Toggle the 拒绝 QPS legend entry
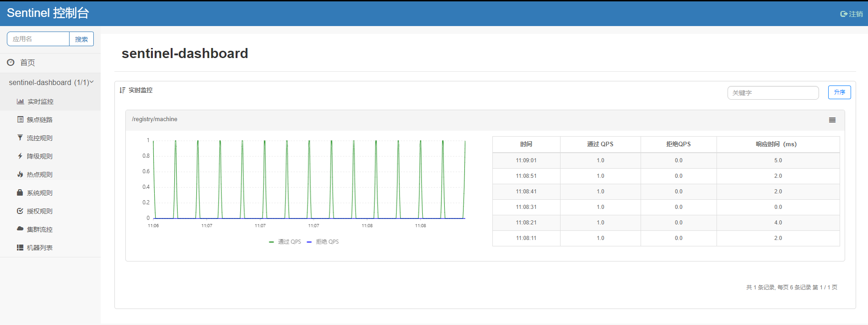The width and height of the screenshot is (868, 325). [323, 242]
